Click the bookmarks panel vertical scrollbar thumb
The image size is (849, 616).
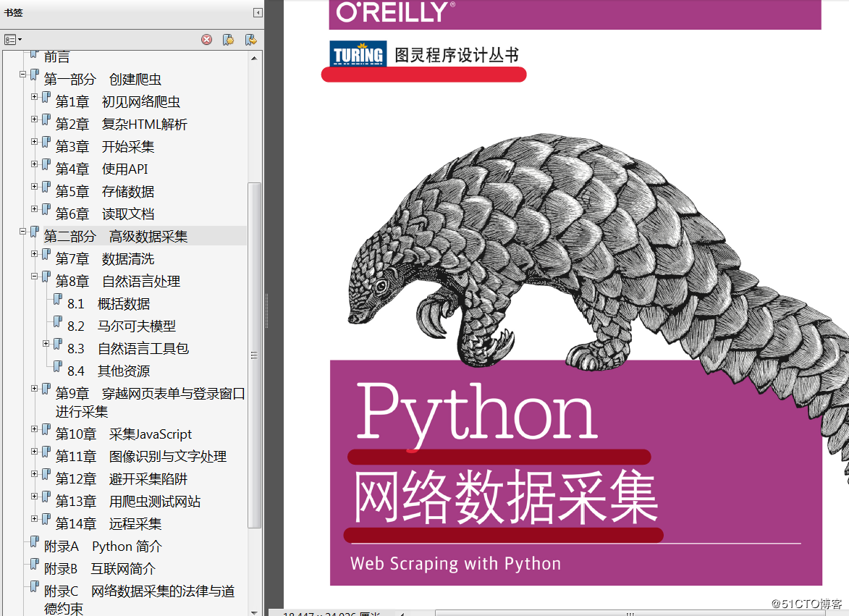click(255, 355)
